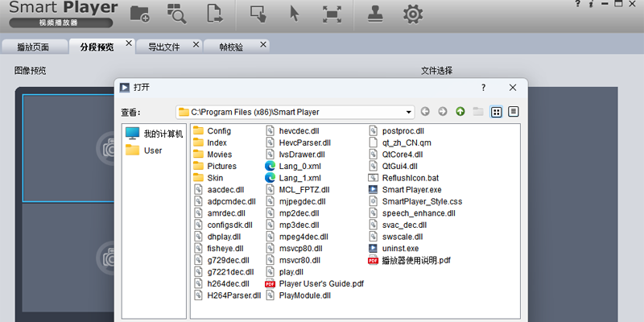Click the add folder toolbar icon
Screen dimensions: 644x322
(x=140, y=14)
